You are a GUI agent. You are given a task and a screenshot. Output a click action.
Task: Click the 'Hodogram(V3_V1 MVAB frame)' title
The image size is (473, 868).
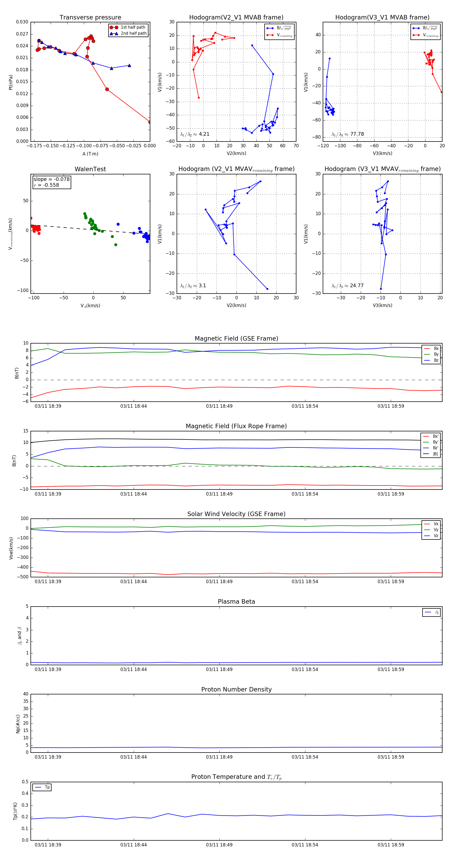click(382, 18)
